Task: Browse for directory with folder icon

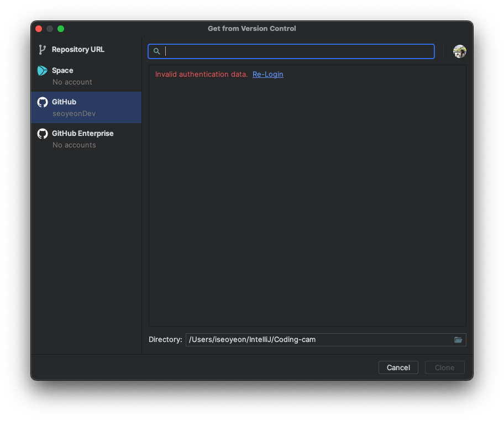Action: tap(458, 340)
